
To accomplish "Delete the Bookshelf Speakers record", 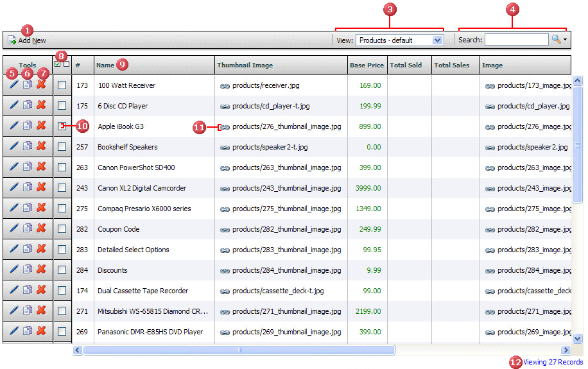I will click(x=41, y=146).
